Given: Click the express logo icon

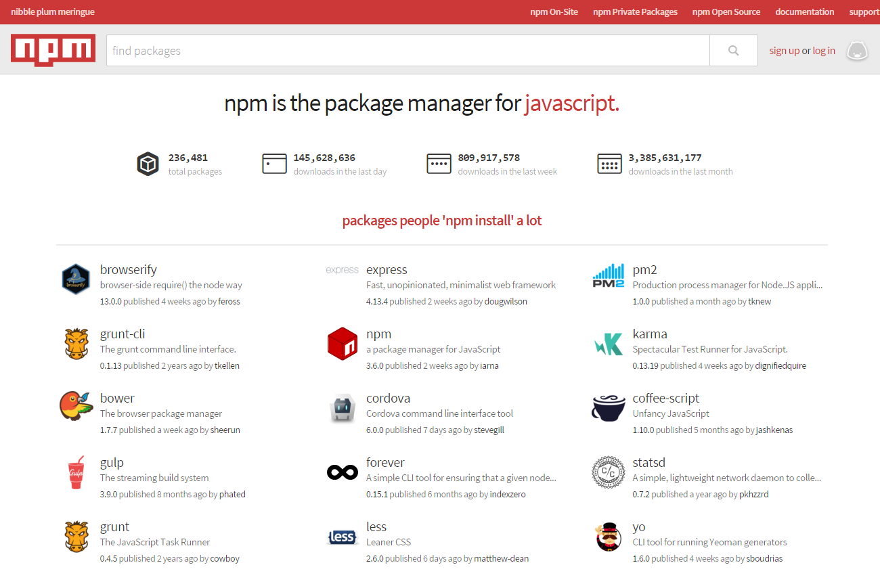Looking at the screenshot, I should [342, 270].
